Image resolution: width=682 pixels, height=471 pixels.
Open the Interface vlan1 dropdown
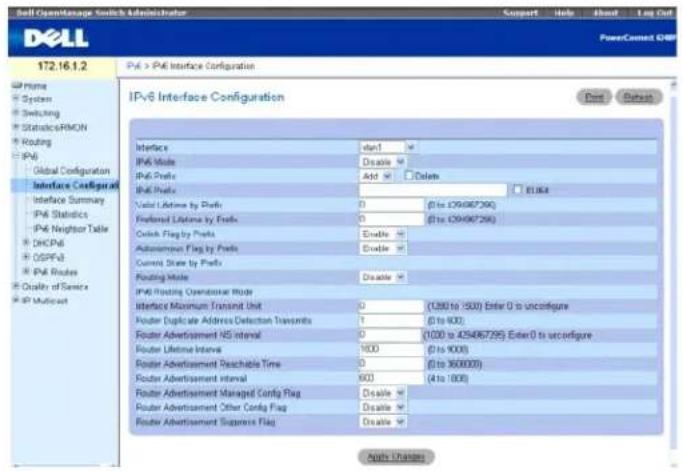(387, 147)
